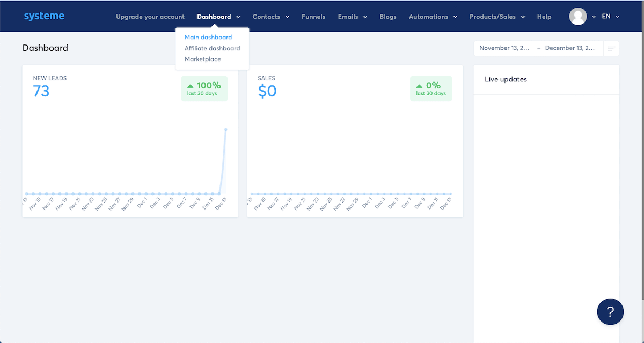Click the user profile avatar

click(578, 17)
